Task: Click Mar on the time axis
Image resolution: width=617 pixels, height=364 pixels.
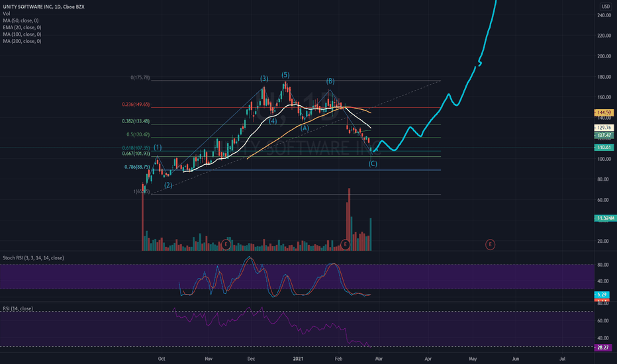Action: [379, 359]
